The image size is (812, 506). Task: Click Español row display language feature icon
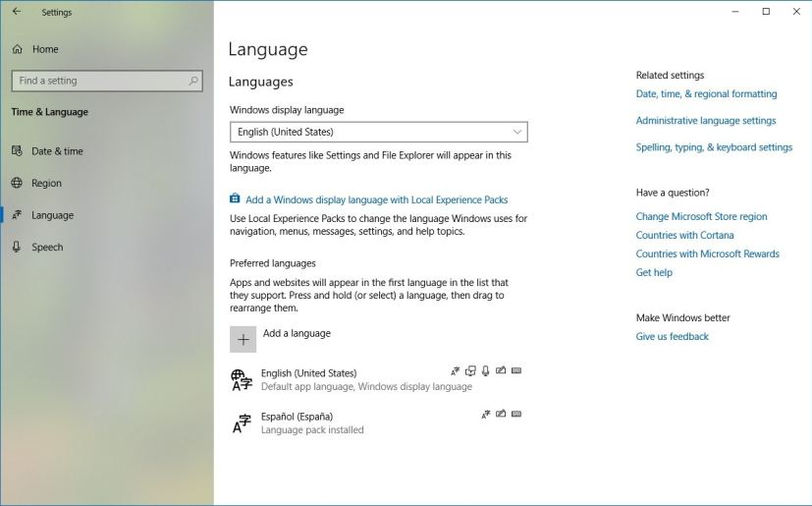[485, 415]
